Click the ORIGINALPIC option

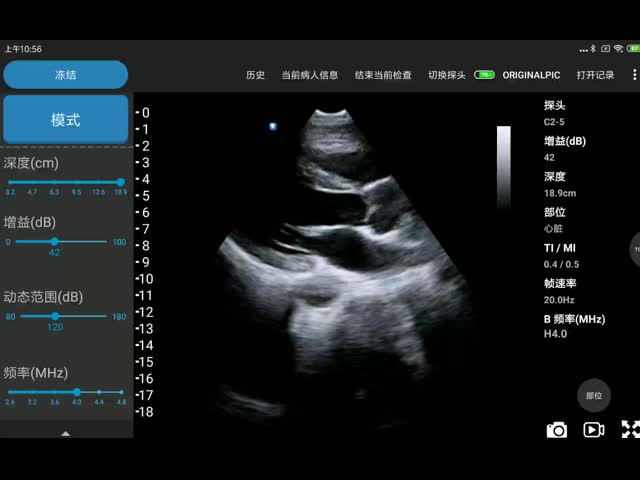pyautogui.click(x=531, y=75)
